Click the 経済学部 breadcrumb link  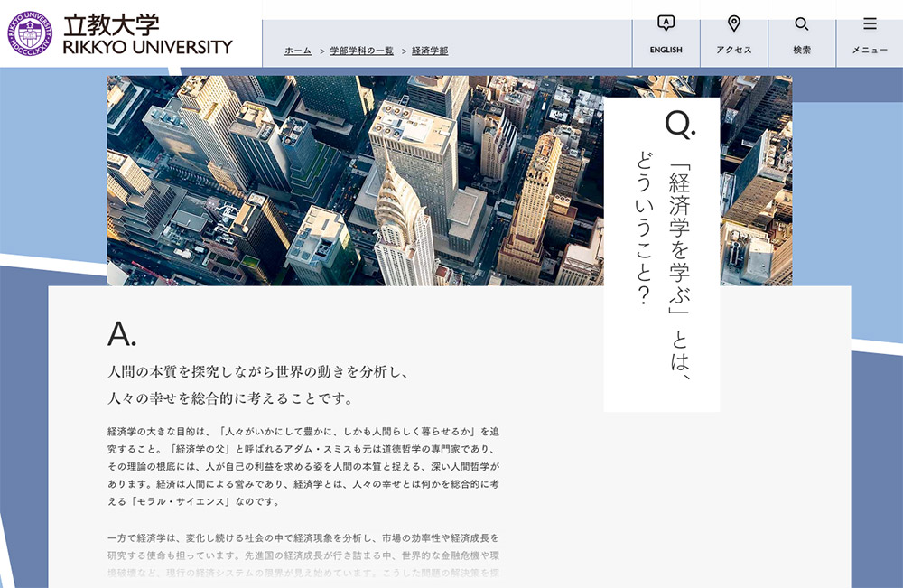pyautogui.click(x=430, y=51)
